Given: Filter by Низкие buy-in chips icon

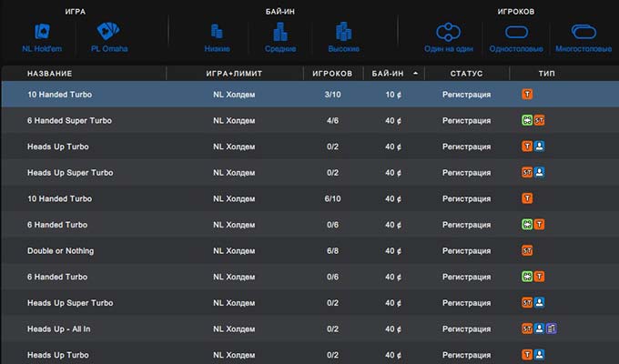Looking at the screenshot, I should pos(217,32).
